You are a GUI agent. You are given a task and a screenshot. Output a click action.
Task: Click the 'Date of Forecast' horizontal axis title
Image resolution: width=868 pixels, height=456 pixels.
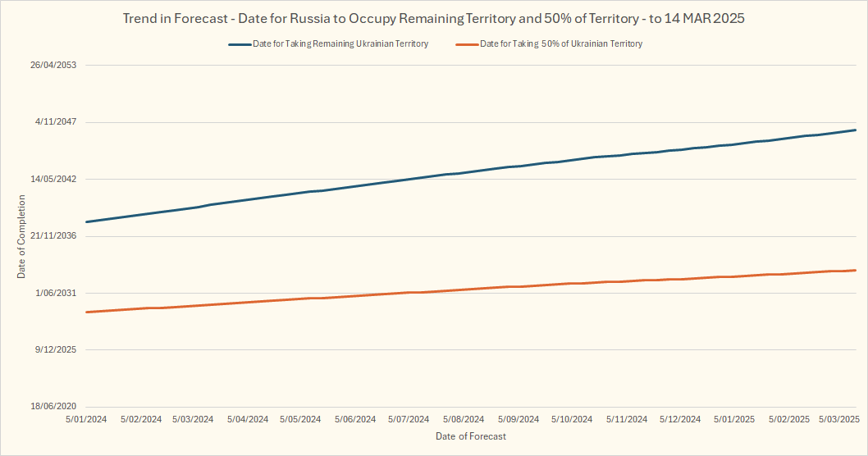[471, 436]
